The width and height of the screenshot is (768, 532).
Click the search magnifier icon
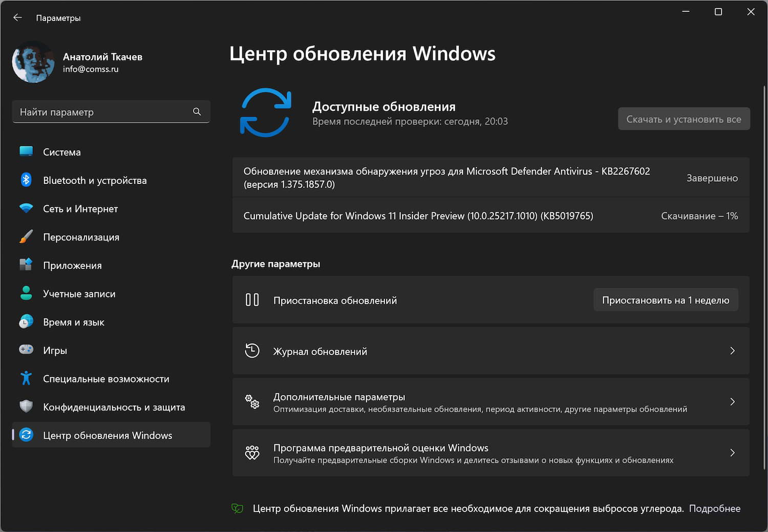click(197, 112)
